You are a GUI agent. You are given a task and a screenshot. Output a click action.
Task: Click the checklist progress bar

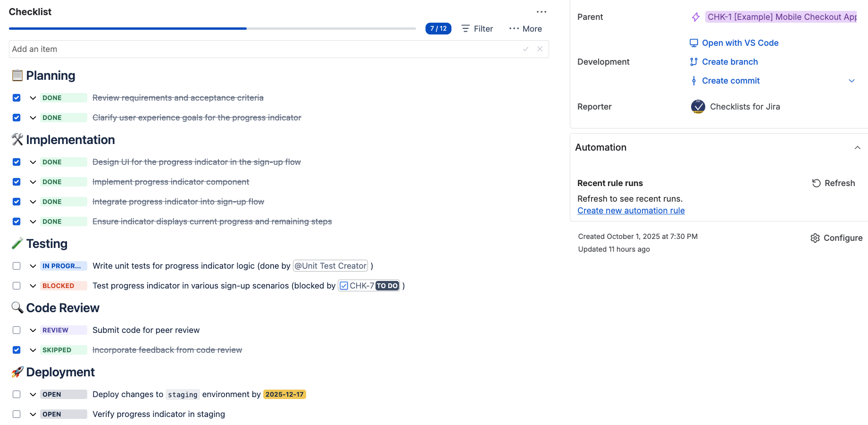click(x=212, y=28)
